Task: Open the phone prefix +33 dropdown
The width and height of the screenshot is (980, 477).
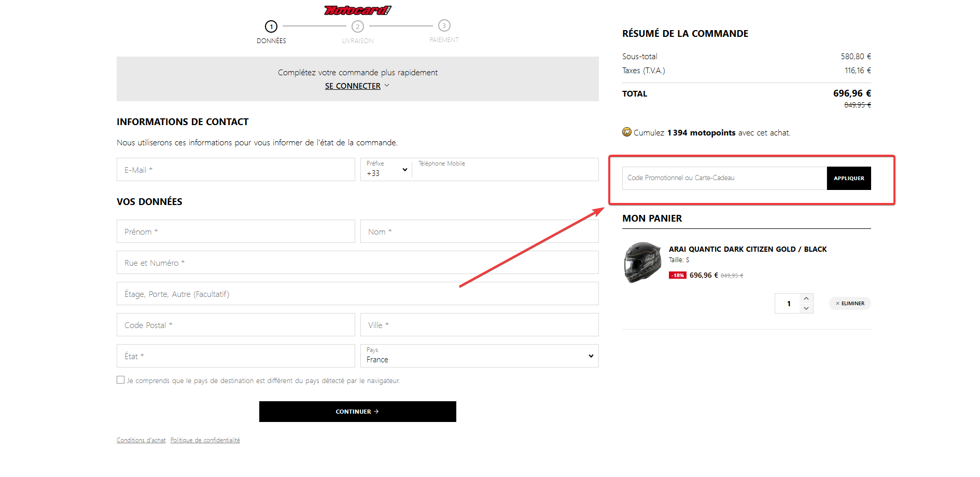Action: click(386, 170)
